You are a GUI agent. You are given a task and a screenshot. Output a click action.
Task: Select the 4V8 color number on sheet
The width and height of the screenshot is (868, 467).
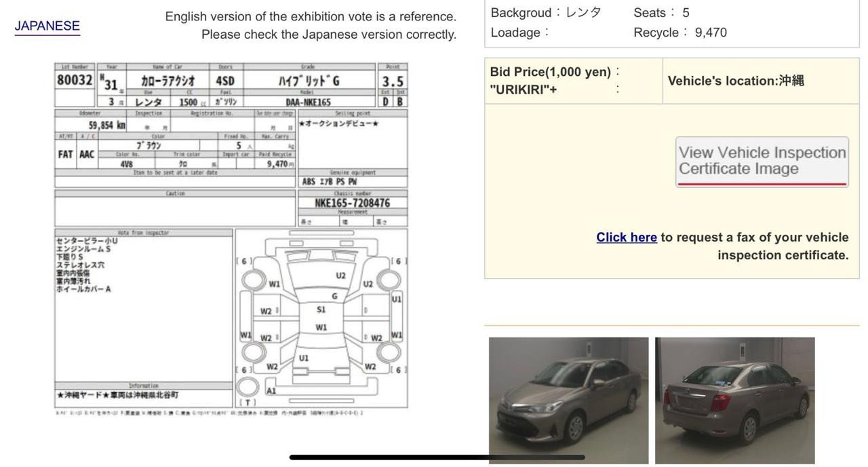(126, 164)
